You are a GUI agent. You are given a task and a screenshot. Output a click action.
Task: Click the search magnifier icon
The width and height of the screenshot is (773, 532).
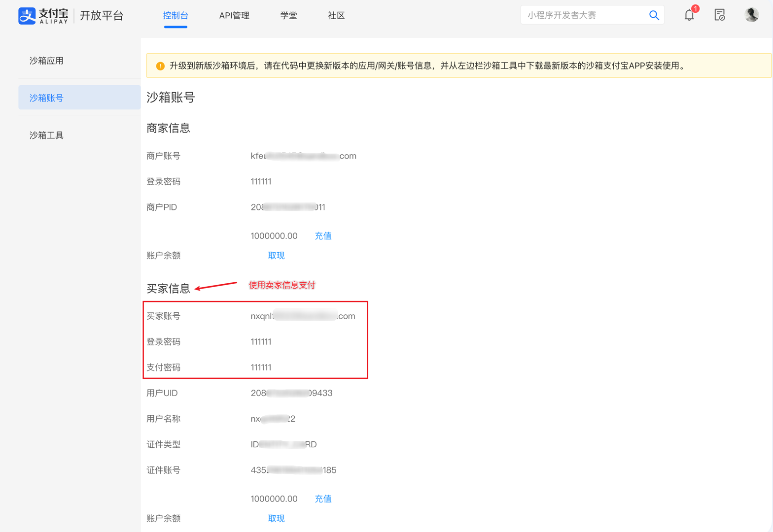pos(654,15)
